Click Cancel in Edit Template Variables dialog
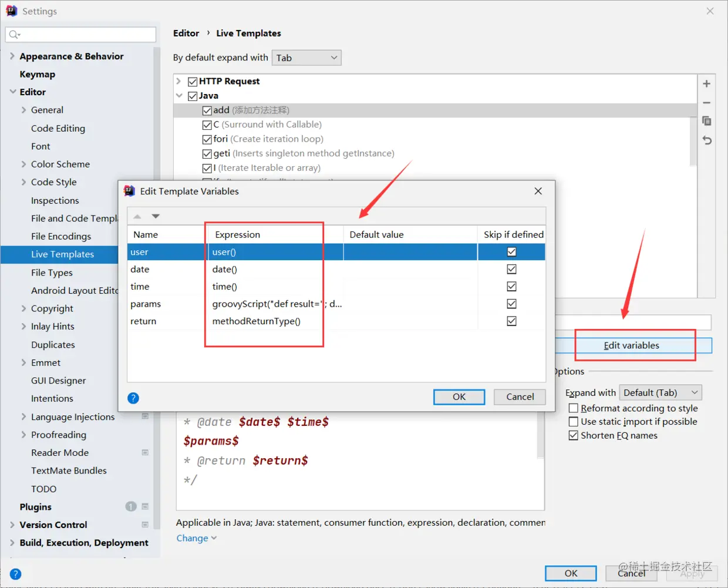Image resolution: width=728 pixels, height=588 pixels. click(x=520, y=397)
